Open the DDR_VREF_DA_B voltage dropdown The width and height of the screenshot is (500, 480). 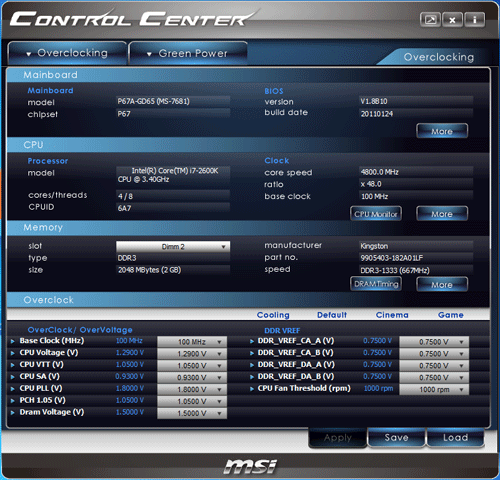(x=434, y=377)
